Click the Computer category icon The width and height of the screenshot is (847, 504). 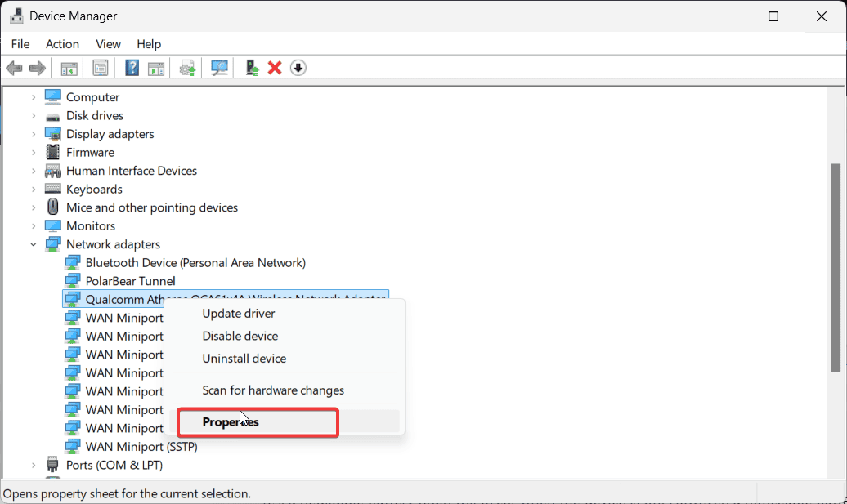pos(53,96)
